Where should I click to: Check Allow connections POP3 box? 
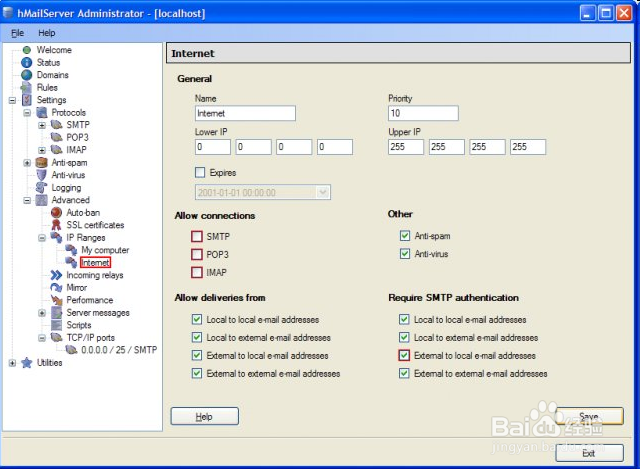[197, 254]
